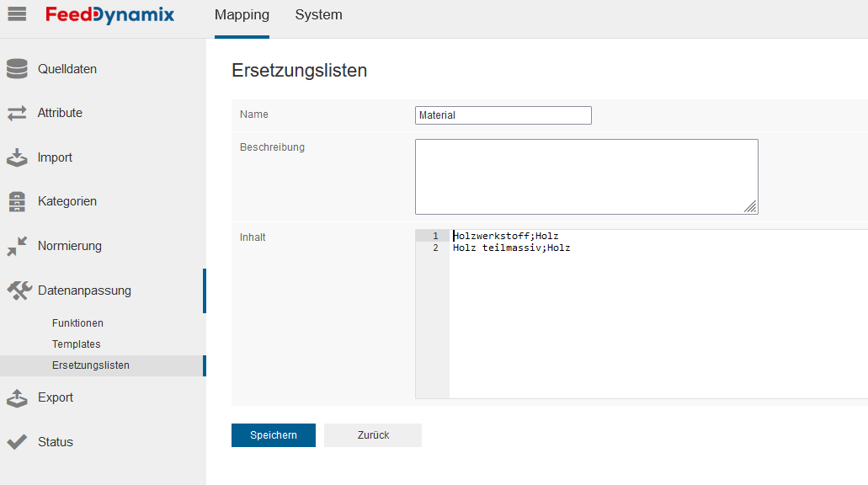Click line 2 Holz teilmassiv;Holz
The image size is (868, 485).
click(x=512, y=248)
